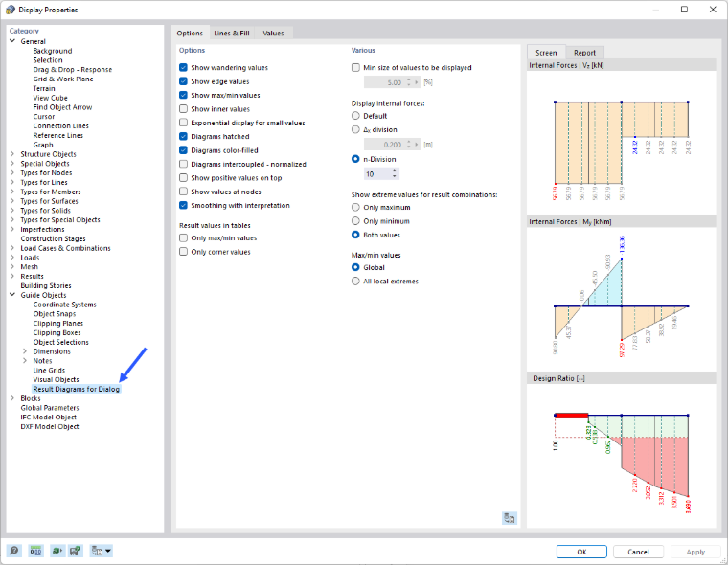Expand Types for Members category
The height and width of the screenshot is (565, 728).
point(12,192)
